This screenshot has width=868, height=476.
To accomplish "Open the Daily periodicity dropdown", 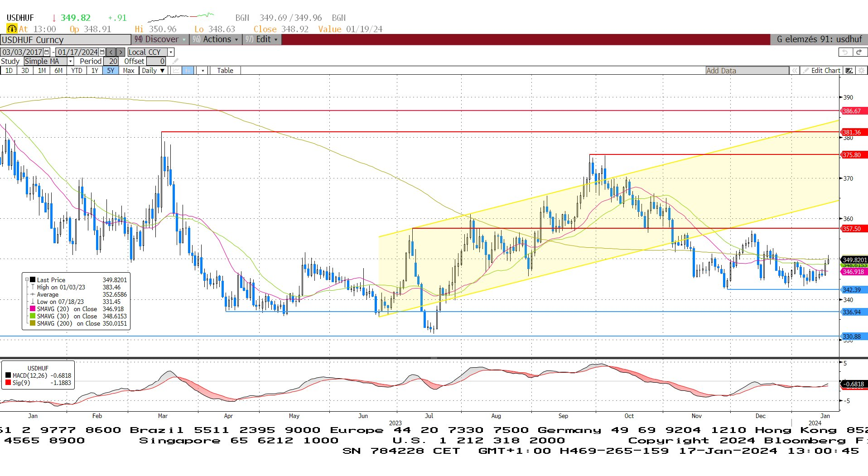I will click(x=153, y=71).
